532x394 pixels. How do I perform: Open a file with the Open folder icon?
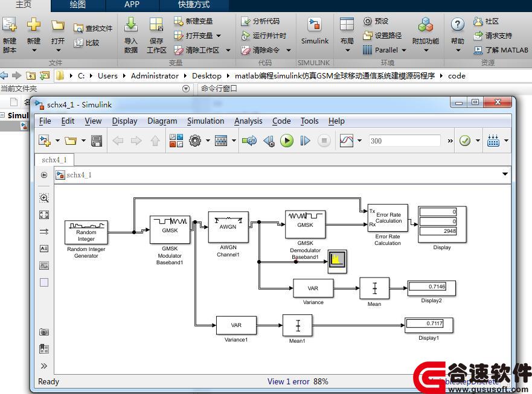58,25
